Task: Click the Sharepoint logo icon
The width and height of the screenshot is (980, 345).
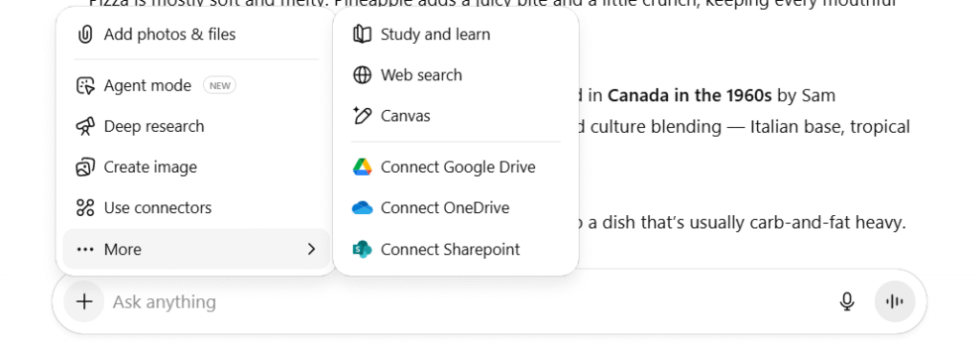Action: tap(362, 249)
